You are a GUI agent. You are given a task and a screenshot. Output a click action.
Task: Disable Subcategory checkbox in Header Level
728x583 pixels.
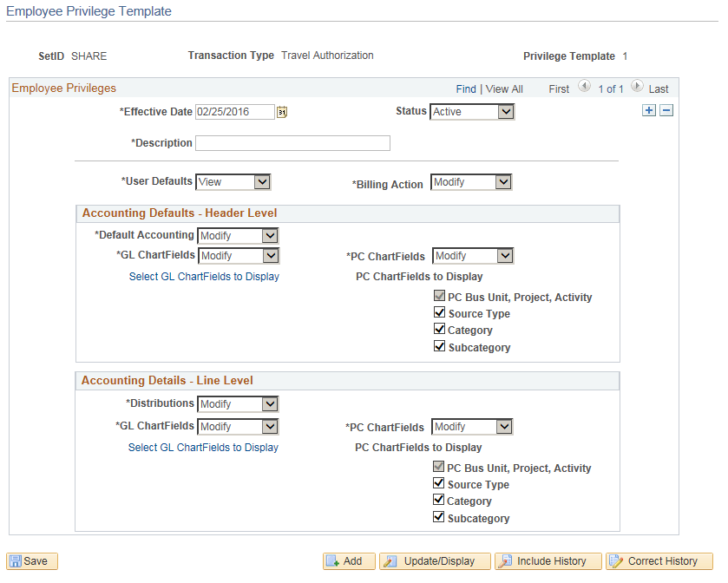439,345
